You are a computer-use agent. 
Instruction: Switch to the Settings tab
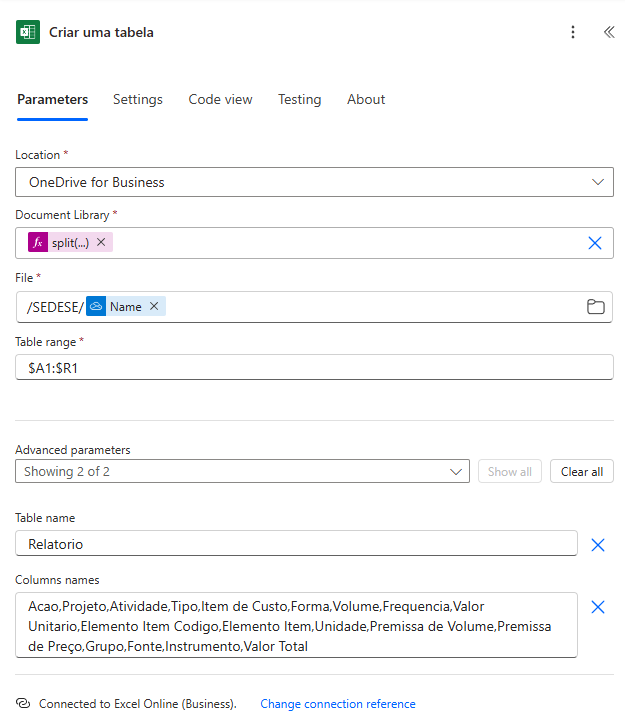[x=137, y=100]
